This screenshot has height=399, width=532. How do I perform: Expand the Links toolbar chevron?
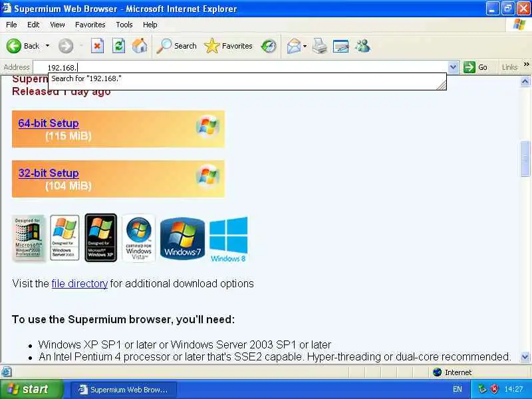click(x=526, y=65)
